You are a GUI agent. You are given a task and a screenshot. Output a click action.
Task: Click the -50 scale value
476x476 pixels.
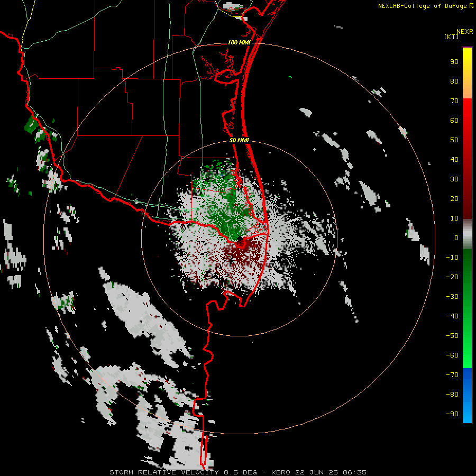coord(452,336)
